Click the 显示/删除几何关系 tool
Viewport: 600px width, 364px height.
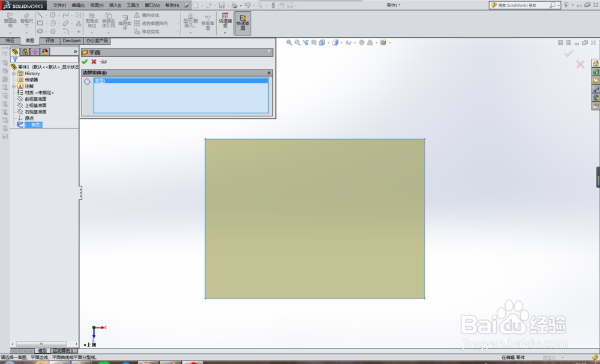point(191,20)
